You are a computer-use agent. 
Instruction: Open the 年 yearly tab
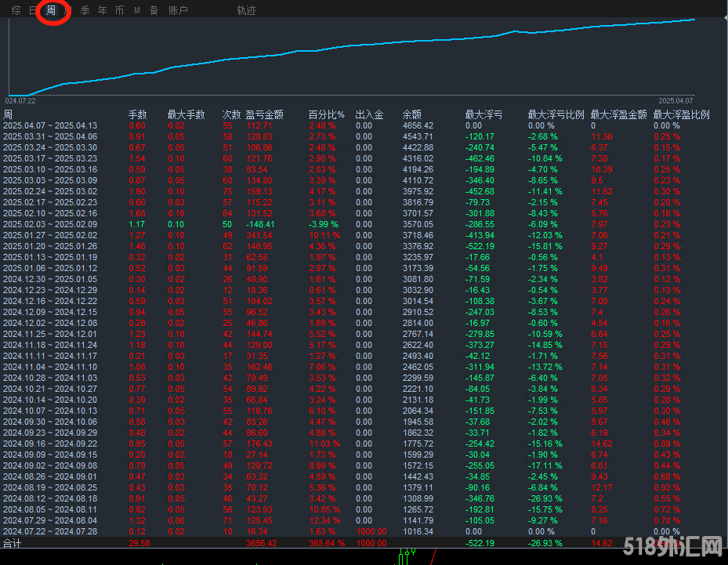(102, 10)
